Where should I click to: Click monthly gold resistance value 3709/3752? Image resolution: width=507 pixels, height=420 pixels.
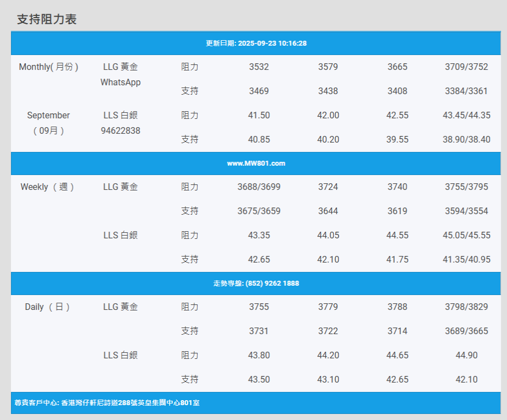tap(466, 67)
